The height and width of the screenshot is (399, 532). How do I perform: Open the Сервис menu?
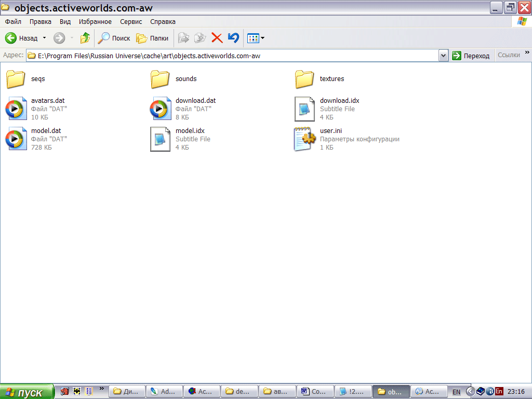[x=131, y=22]
